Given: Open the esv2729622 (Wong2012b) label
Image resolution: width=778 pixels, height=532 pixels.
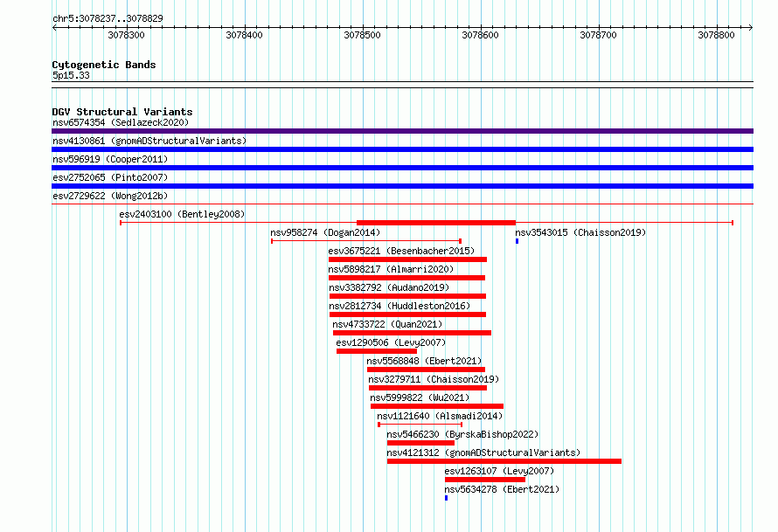Looking at the screenshot, I should (110, 196).
